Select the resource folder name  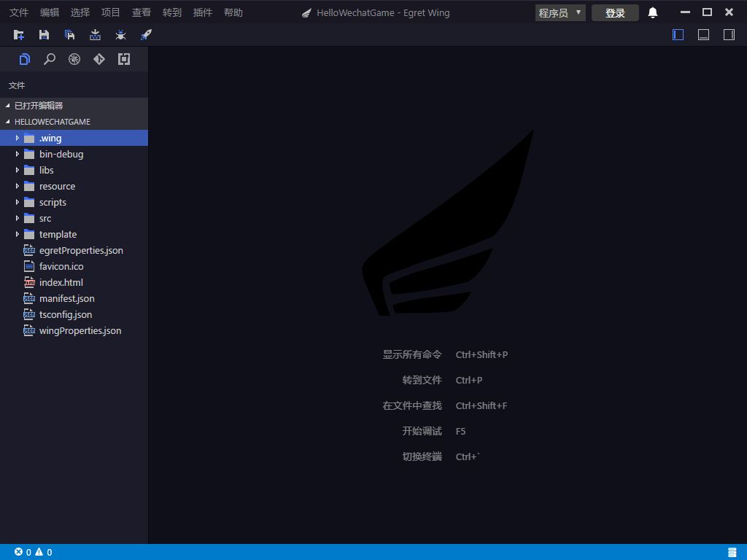click(x=57, y=186)
